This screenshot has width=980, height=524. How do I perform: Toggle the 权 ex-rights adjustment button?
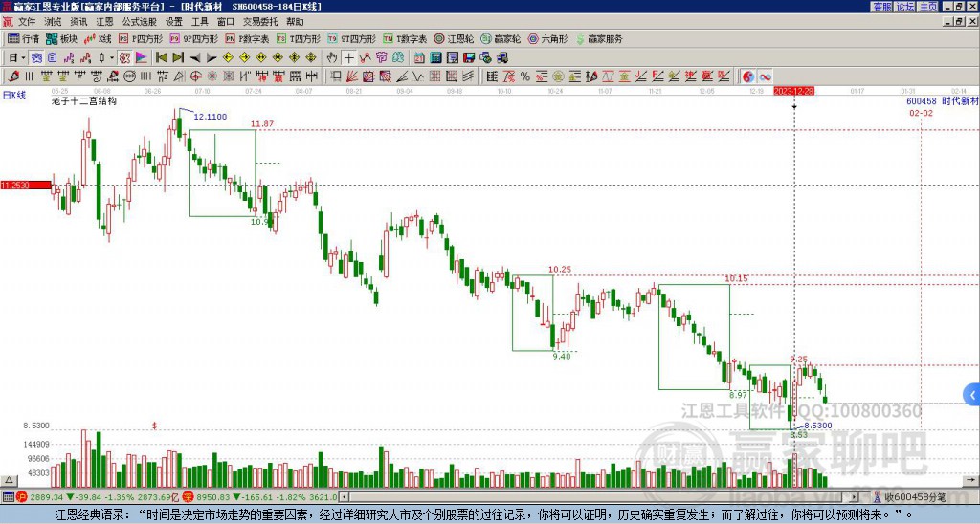pos(124,57)
